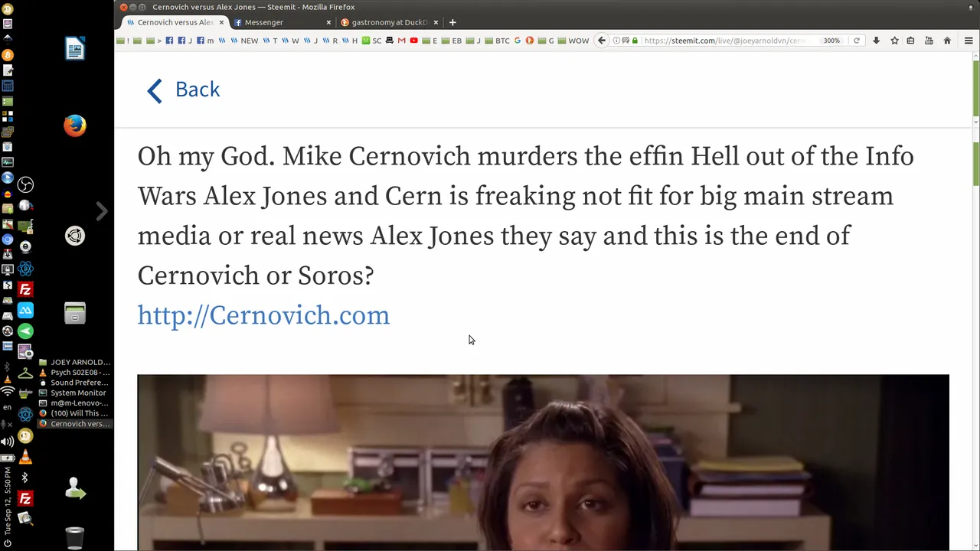
Task: Open the OBS Studio launcher icon
Action: [25, 184]
